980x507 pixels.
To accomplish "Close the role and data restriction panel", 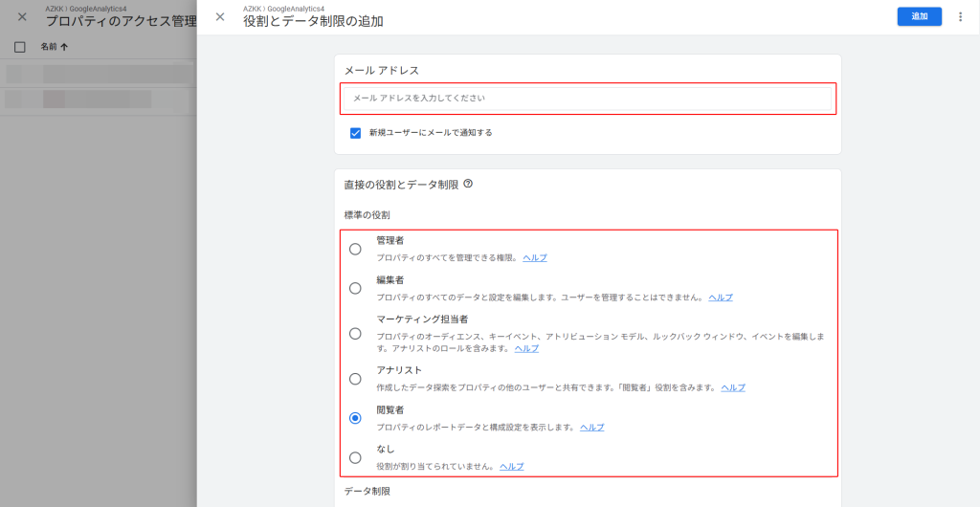I will pos(220,16).
